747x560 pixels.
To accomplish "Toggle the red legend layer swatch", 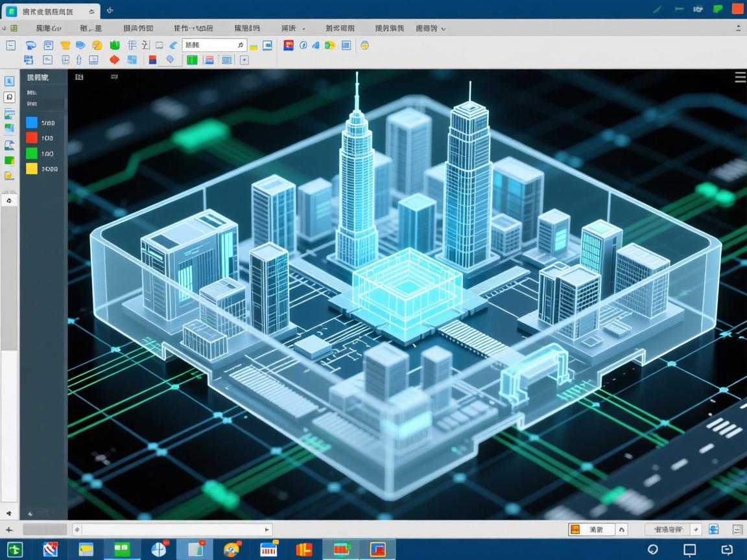I will tap(31, 138).
